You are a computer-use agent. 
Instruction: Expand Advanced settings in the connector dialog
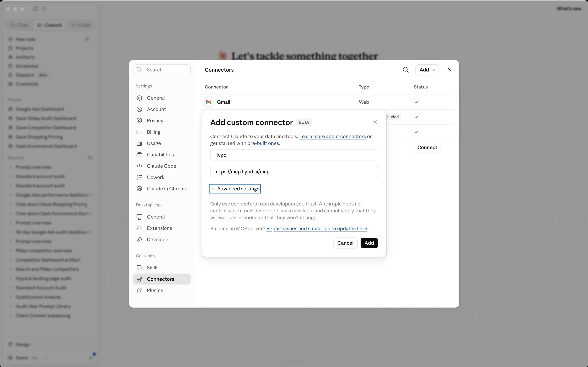click(235, 189)
